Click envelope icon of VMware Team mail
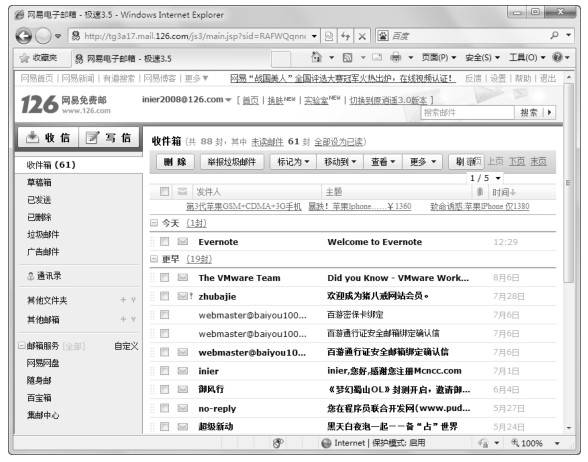 point(183,277)
